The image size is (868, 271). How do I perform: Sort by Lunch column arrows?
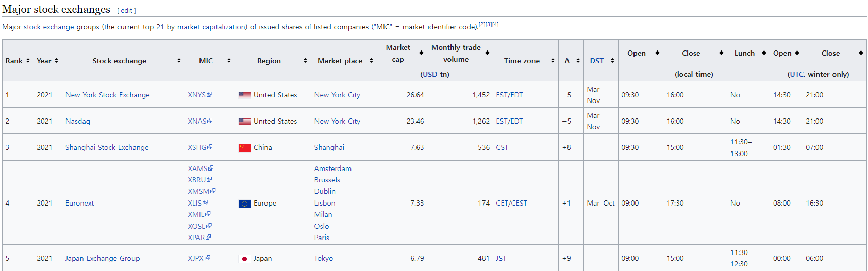point(764,53)
